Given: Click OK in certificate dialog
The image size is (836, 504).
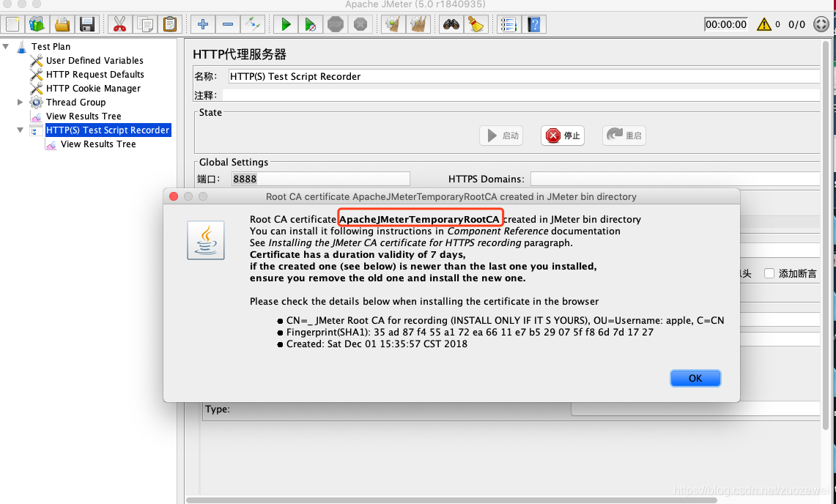Looking at the screenshot, I should click(695, 378).
